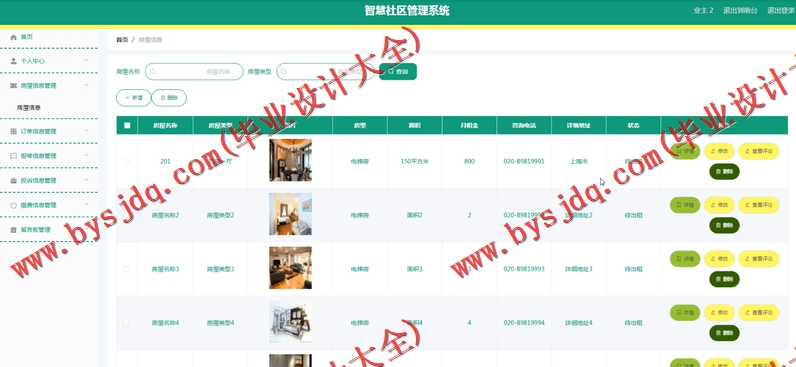
Task: Click 修改 for row 201
Action: [719, 151]
